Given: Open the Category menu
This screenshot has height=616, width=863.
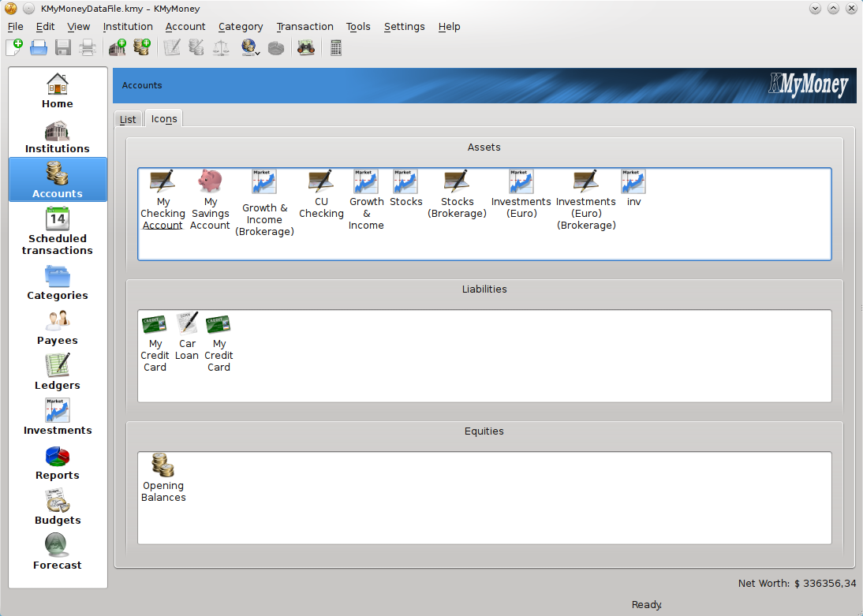Looking at the screenshot, I should 241,27.
